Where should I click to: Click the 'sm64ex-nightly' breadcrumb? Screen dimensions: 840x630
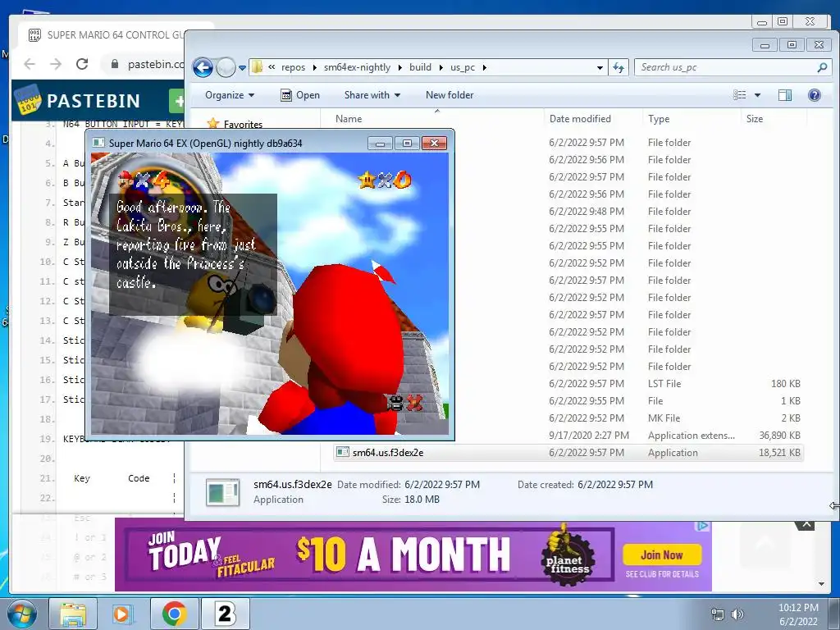point(357,67)
